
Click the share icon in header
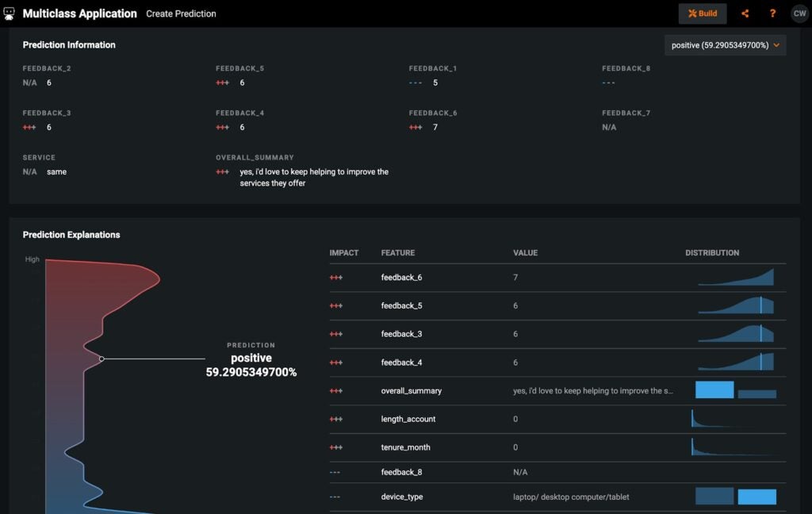coord(745,13)
